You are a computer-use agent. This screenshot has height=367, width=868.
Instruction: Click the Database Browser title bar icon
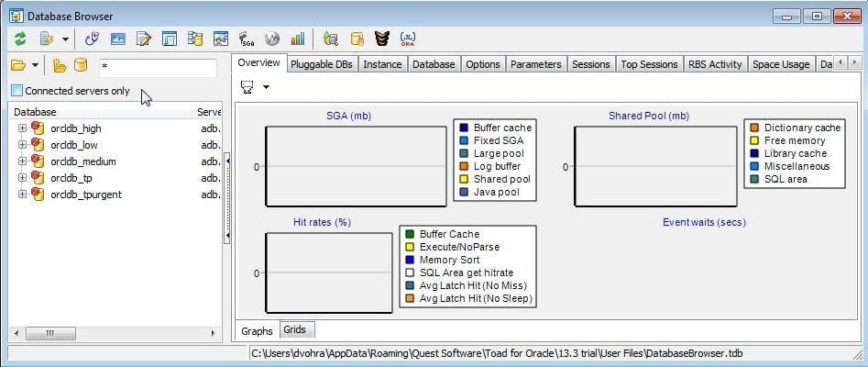click(16, 17)
